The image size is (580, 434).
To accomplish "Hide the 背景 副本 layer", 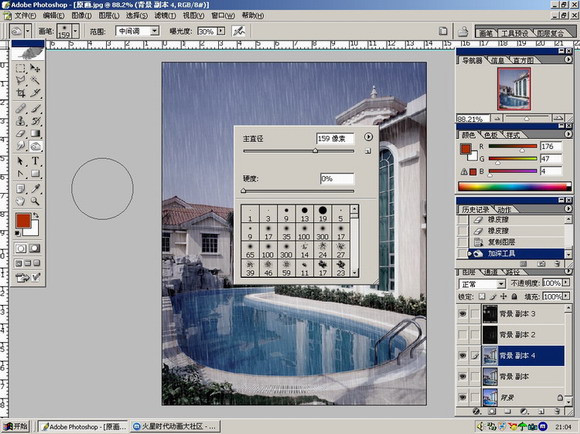I will coord(462,377).
